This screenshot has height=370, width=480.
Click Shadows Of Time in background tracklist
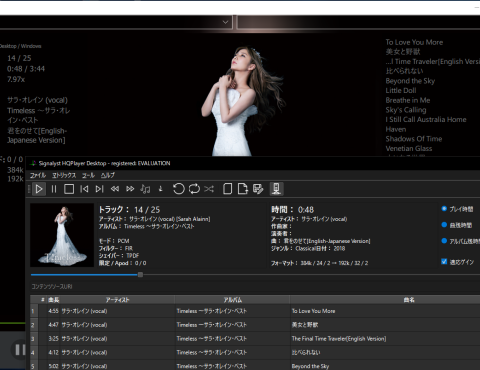pos(414,139)
